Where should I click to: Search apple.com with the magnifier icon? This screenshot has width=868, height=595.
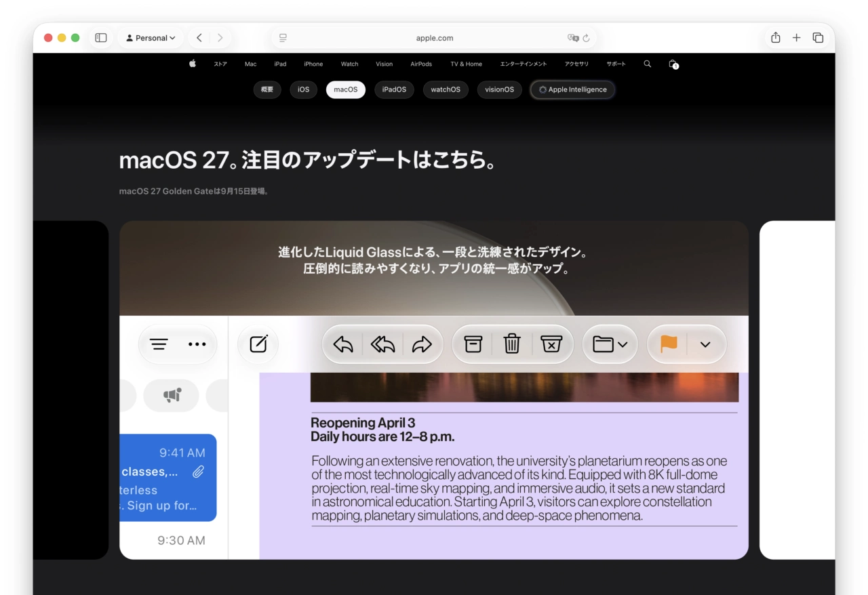click(x=648, y=64)
